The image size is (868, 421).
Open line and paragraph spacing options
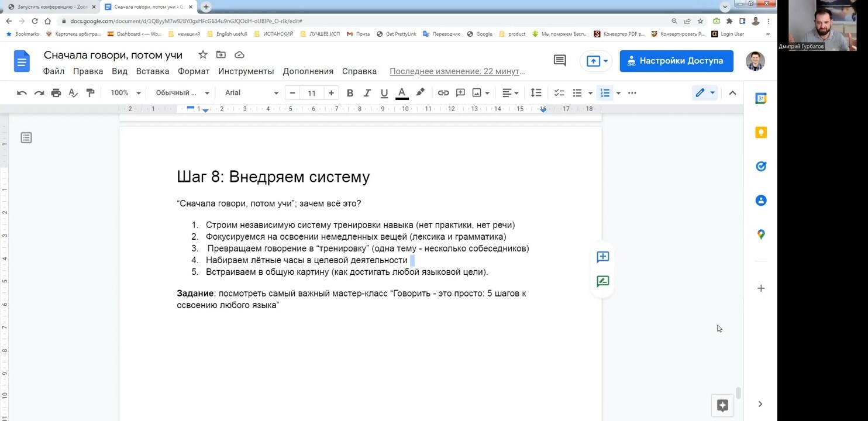536,93
